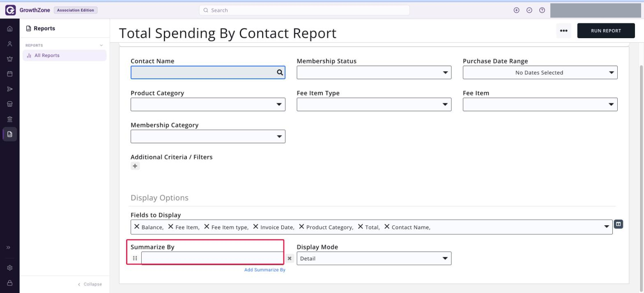Open the Fee Item Type dropdown

pyautogui.click(x=374, y=105)
